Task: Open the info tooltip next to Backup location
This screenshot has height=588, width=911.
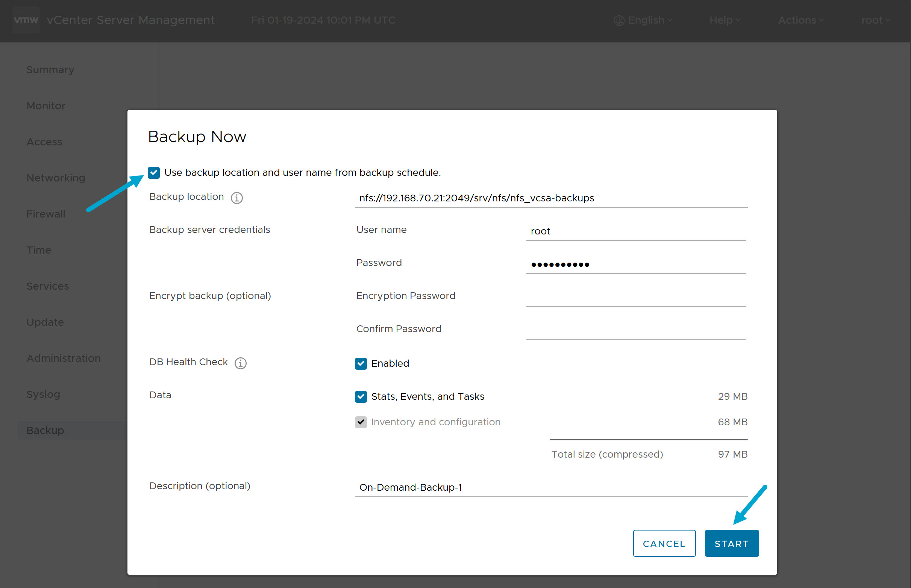Action: 236,198
